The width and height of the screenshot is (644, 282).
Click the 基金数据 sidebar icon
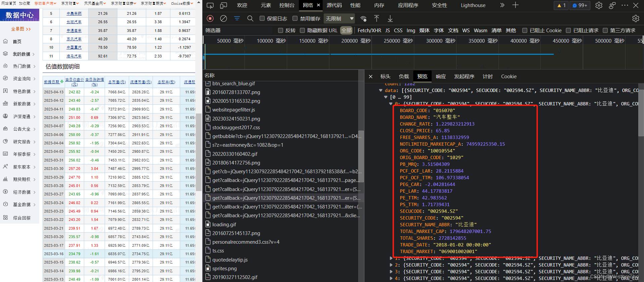5,204
